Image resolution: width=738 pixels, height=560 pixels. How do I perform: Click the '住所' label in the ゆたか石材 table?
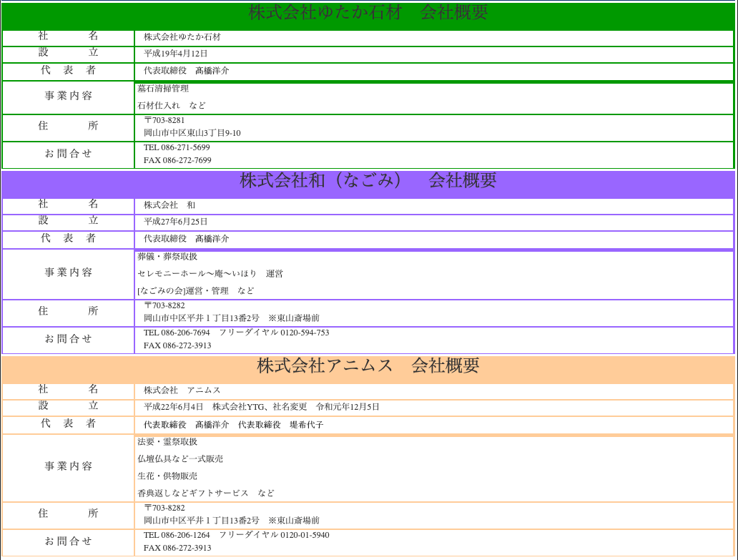[68, 126]
